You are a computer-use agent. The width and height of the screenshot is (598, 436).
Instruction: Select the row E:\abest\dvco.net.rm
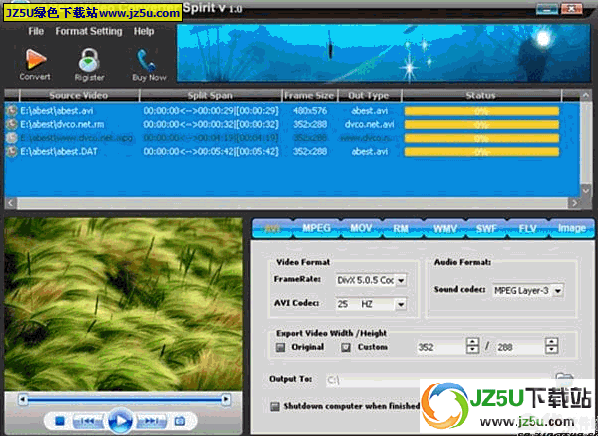click(x=292, y=124)
